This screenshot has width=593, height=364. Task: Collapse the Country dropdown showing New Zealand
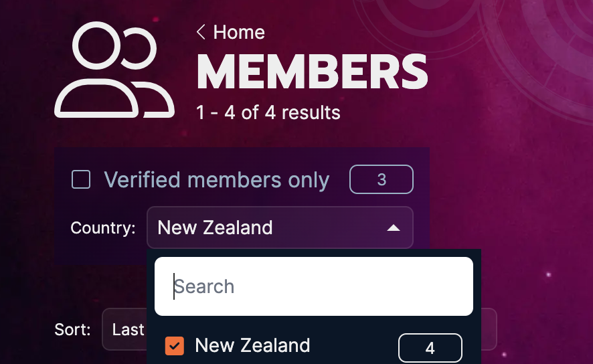pos(280,227)
